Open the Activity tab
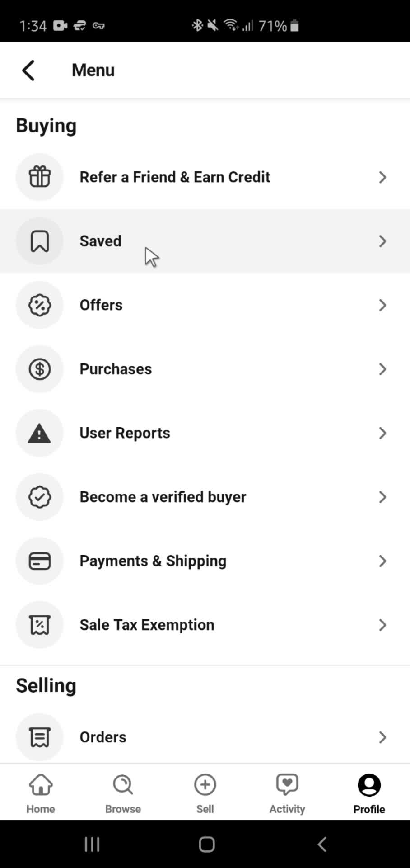 pos(287,793)
